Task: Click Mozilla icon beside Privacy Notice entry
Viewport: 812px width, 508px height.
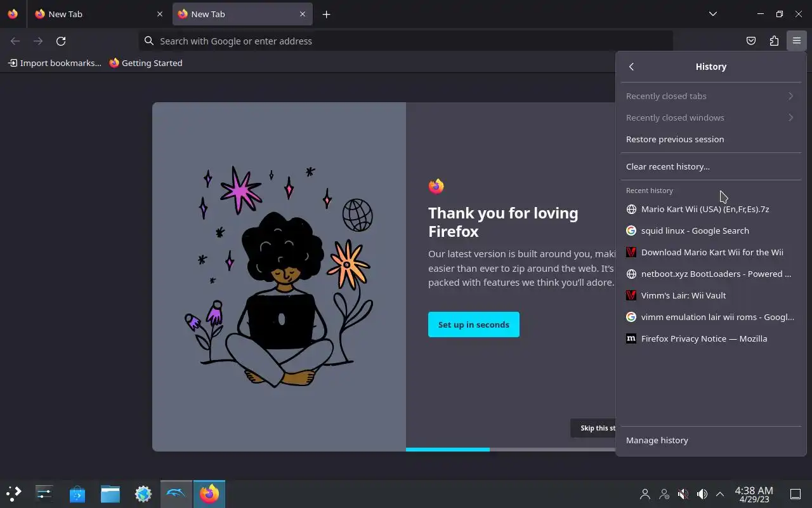Action: 631,338
